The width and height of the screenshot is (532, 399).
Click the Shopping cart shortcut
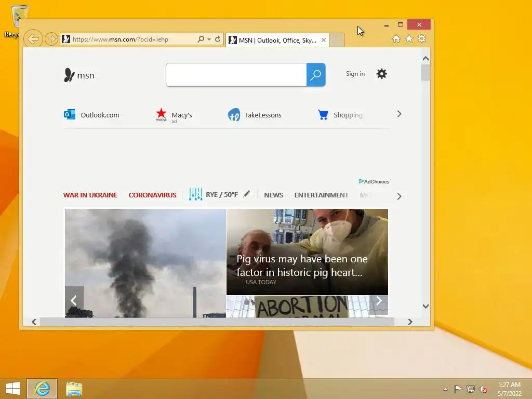coord(323,115)
